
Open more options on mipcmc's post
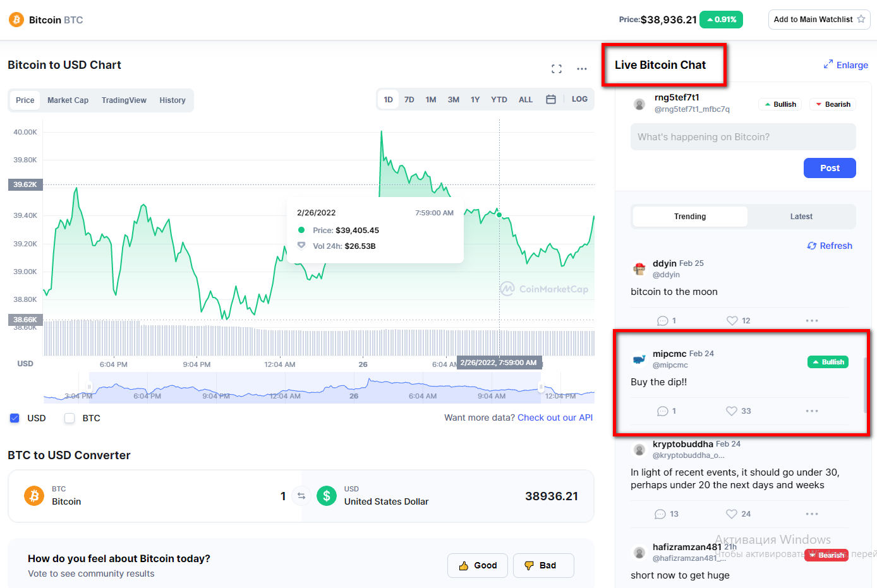(x=812, y=411)
